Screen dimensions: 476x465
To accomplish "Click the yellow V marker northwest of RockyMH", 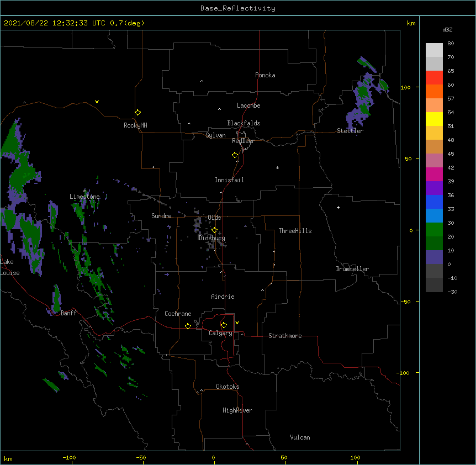I will click(x=97, y=102).
